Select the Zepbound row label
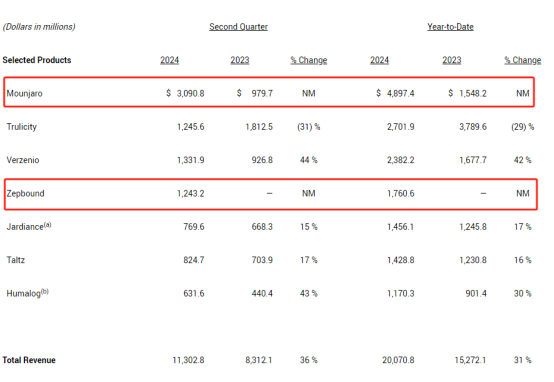 coord(25,193)
